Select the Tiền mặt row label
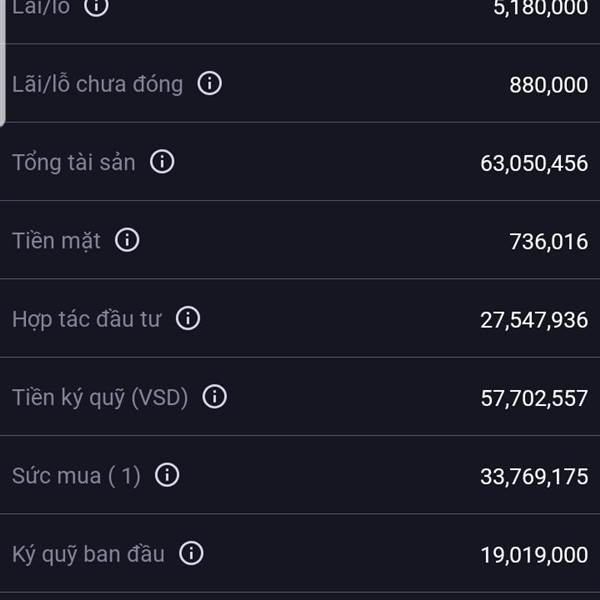This screenshot has width=600, height=600. pos(56,241)
